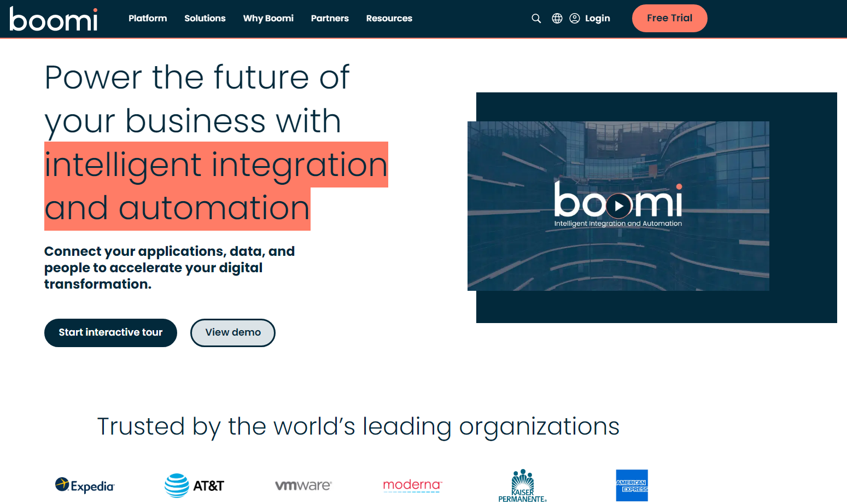Viewport: 847px width, 504px height.
Task: Click the highlighted text 'intelligent integration'
Action: 216,165
